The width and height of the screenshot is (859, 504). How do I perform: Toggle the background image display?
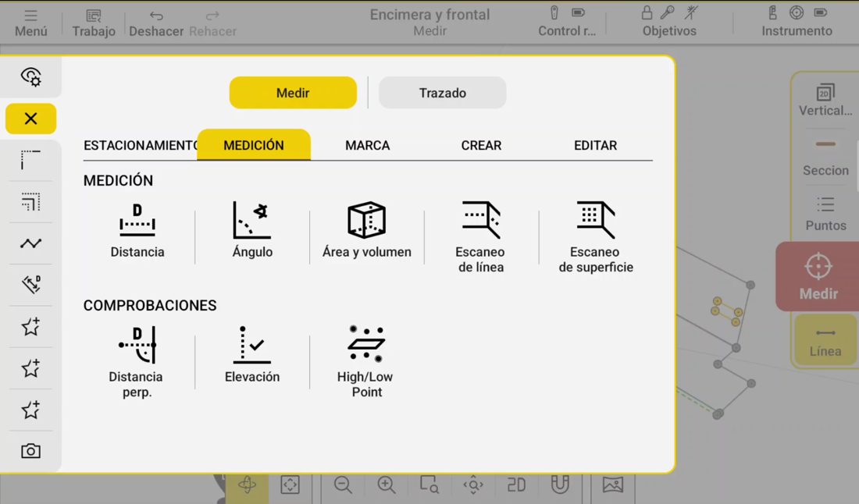(x=613, y=484)
